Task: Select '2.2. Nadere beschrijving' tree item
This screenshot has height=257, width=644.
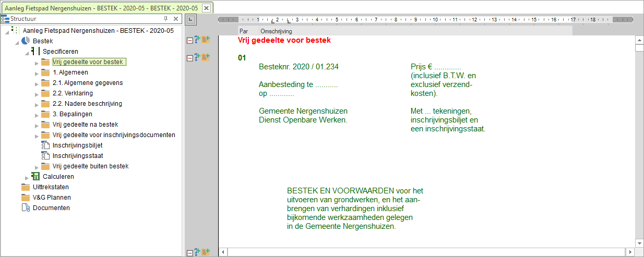Action: tap(87, 104)
